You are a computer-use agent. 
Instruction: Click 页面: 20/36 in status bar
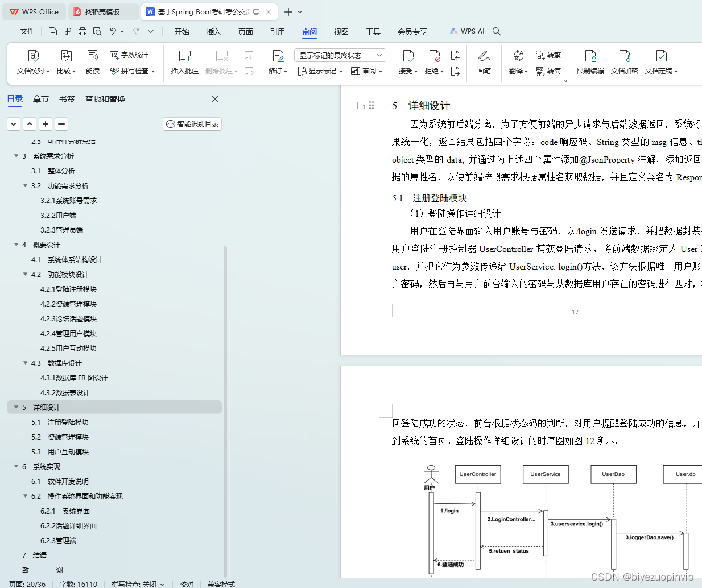(x=27, y=584)
